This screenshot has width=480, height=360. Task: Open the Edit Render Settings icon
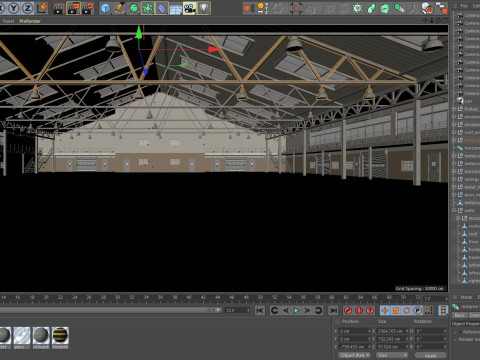(x=88, y=8)
